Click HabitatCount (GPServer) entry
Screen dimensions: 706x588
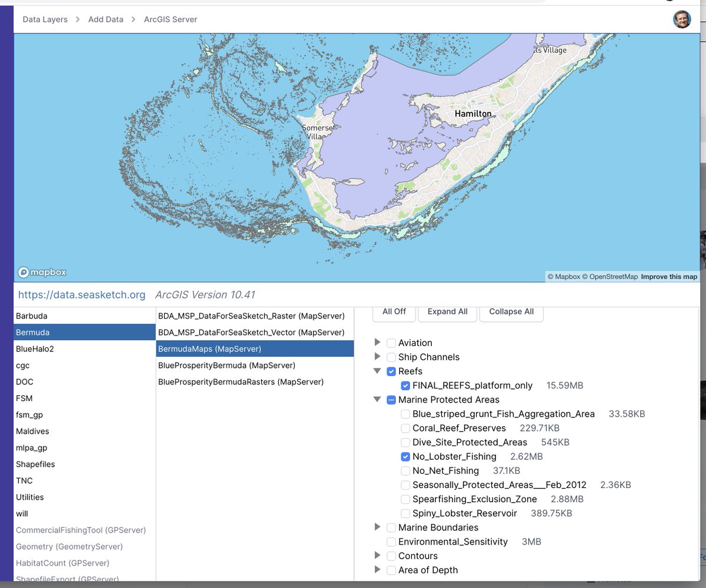point(85,563)
